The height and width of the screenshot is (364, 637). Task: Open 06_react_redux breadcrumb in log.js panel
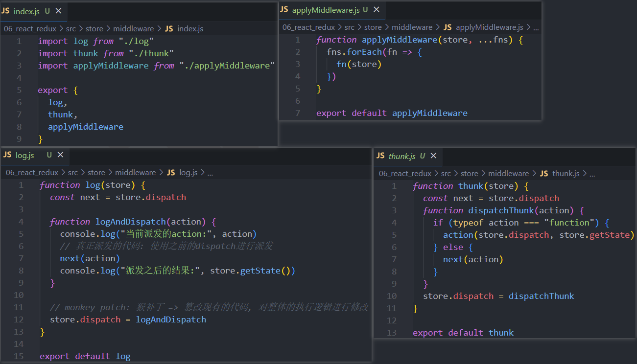pos(32,173)
